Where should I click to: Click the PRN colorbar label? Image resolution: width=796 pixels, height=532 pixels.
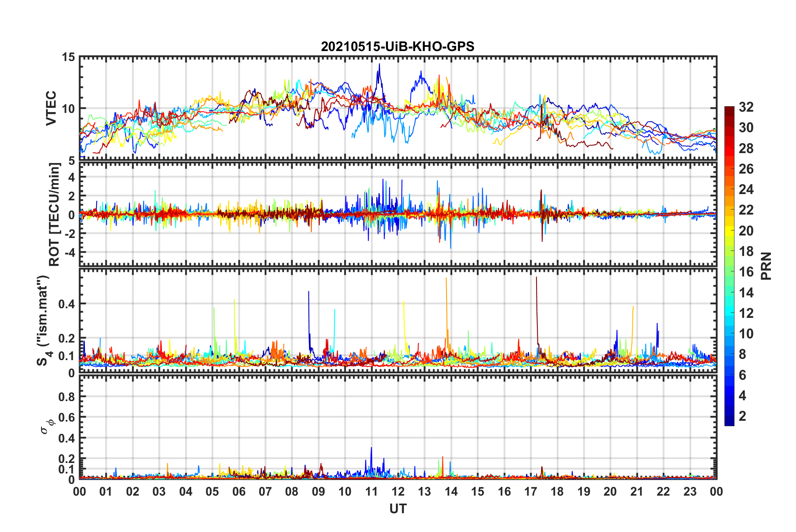pyautogui.click(x=766, y=266)
